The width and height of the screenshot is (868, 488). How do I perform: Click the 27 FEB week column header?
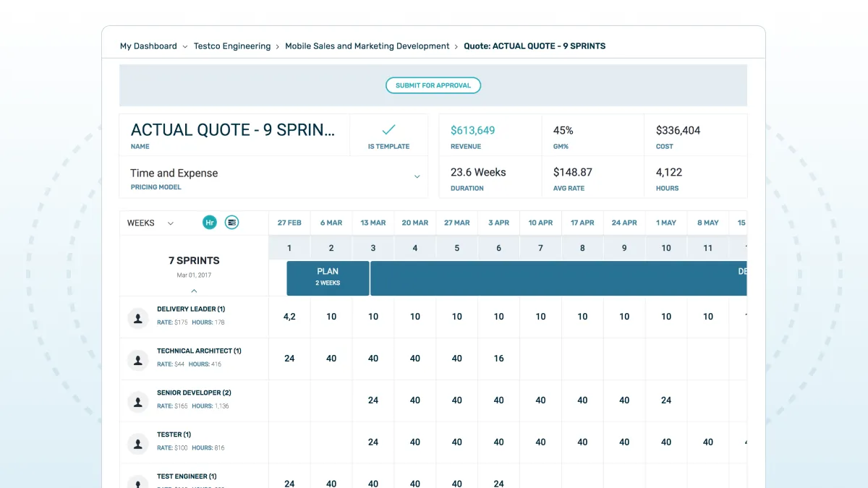289,223
